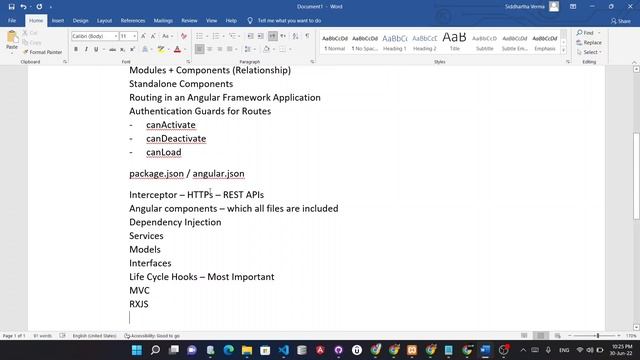Click the Paste clipboard icon
Screen dimensions: 640x360
[x=12, y=38]
